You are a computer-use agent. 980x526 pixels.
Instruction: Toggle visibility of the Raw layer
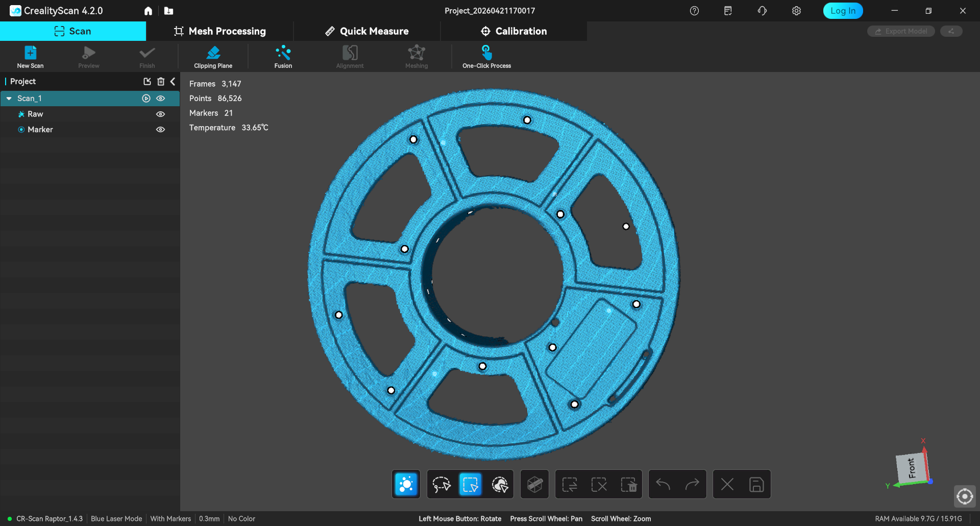point(161,114)
